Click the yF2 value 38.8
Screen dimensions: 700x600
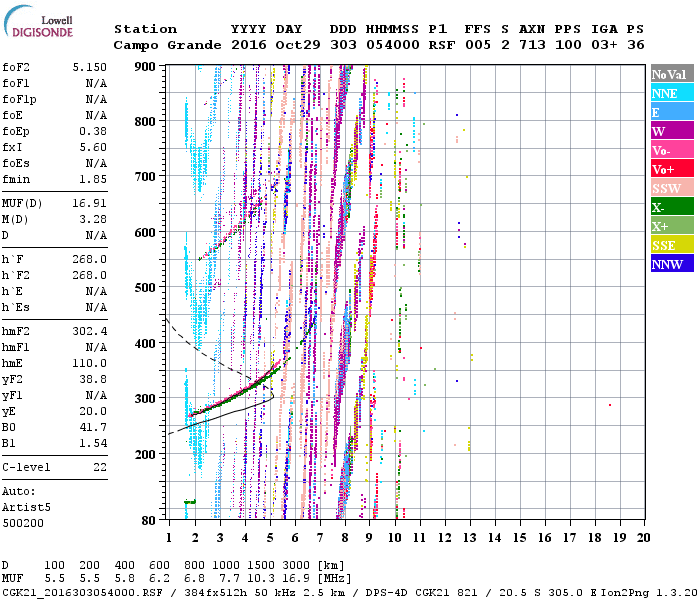coord(93,379)
